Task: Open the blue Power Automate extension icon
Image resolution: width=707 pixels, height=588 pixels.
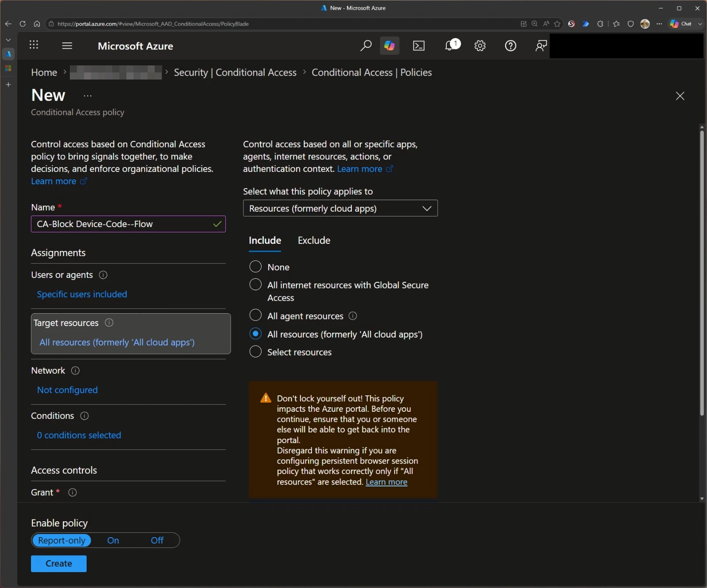Action: 585,24
